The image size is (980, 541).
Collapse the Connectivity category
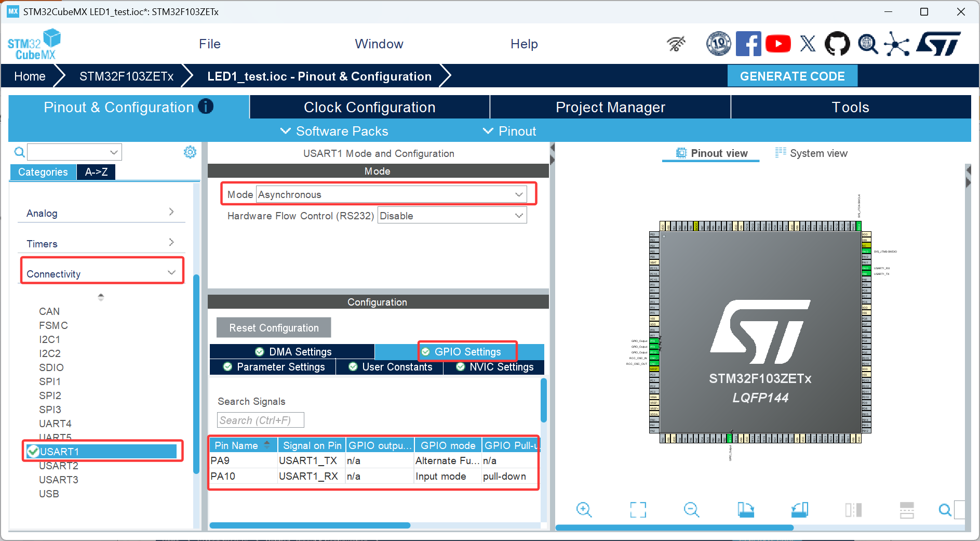[102, 273]
